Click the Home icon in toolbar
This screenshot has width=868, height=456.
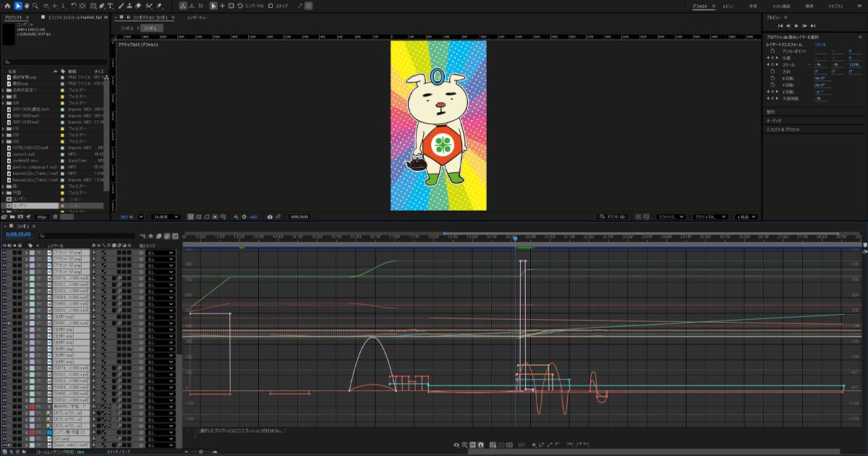(7, 6)
